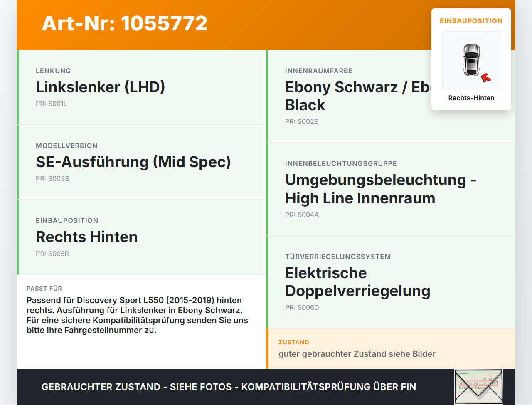Click the PR: S003S code

(x=52, y=179)
